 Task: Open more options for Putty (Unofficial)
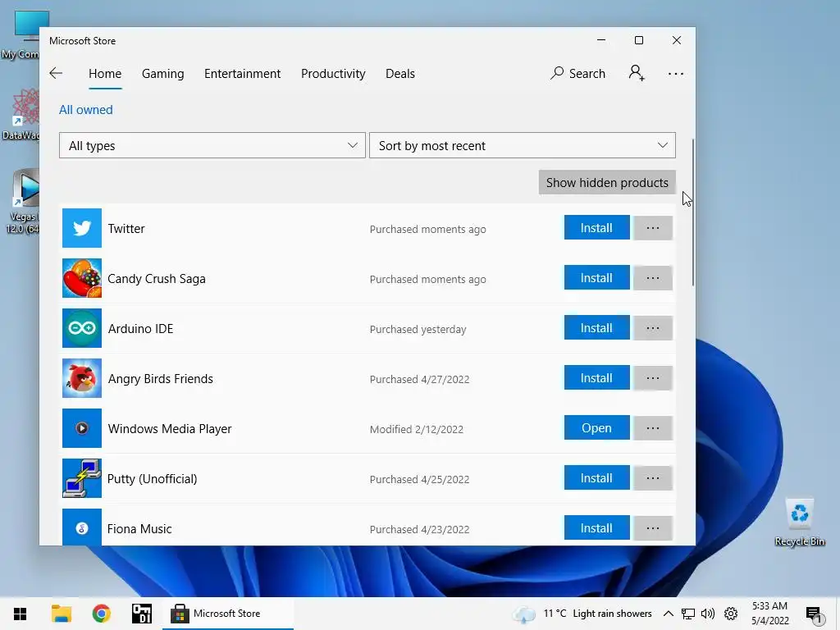(652, 478)
